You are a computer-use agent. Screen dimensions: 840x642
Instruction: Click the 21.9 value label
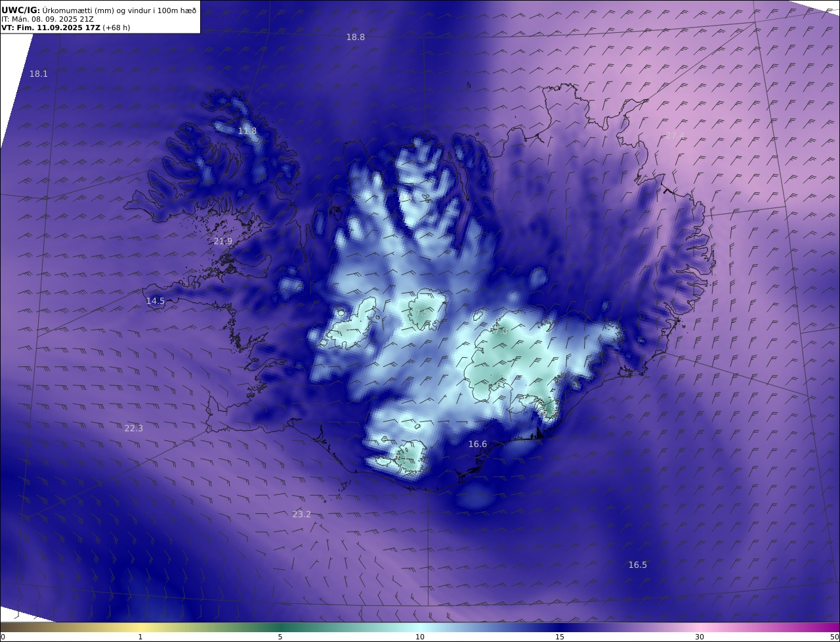[223, 242]
